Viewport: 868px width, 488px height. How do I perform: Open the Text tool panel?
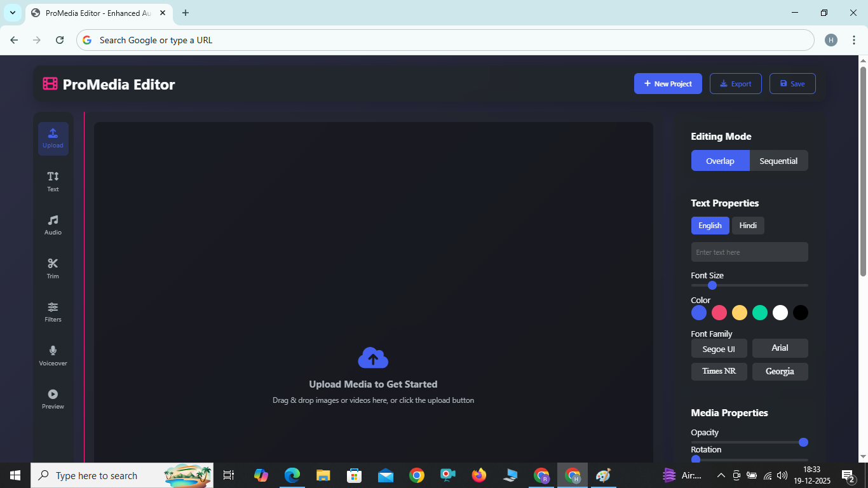point(53,181)
